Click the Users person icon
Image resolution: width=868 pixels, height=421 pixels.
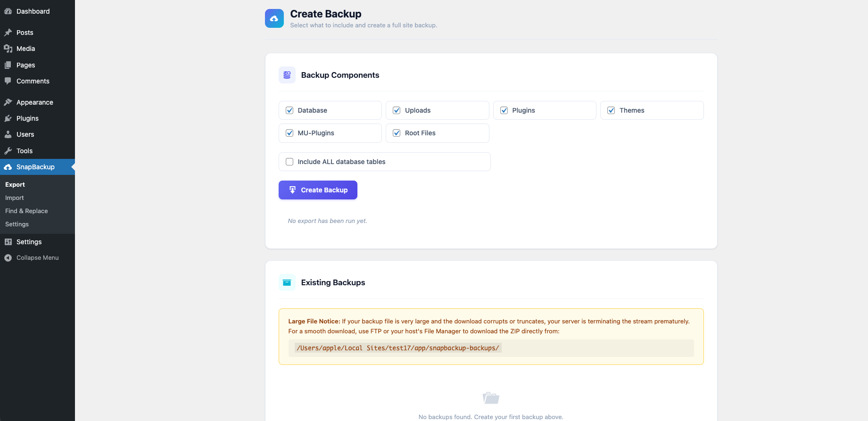(x=8, y=134)
